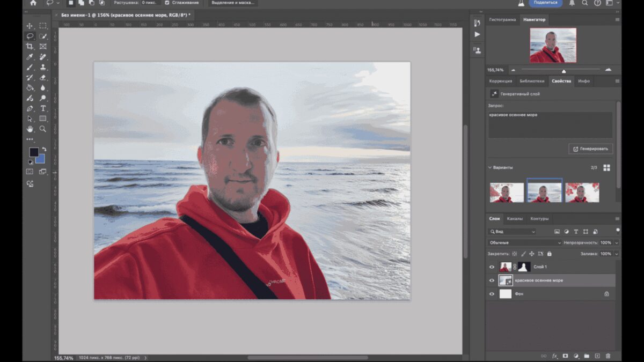The width and height of the screenshot is (644, 362).
Task: Click the foreground color swatch
Action: [34, 152]
